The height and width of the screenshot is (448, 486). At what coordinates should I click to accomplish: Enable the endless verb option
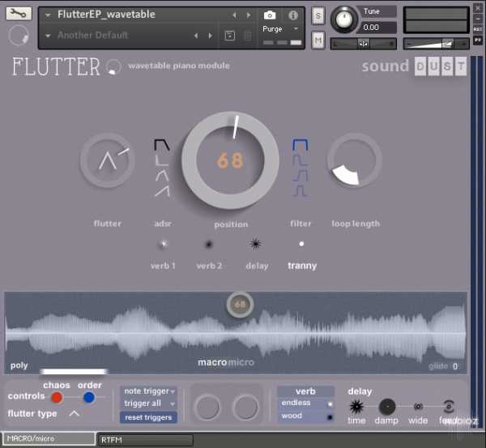click(305, 403)
